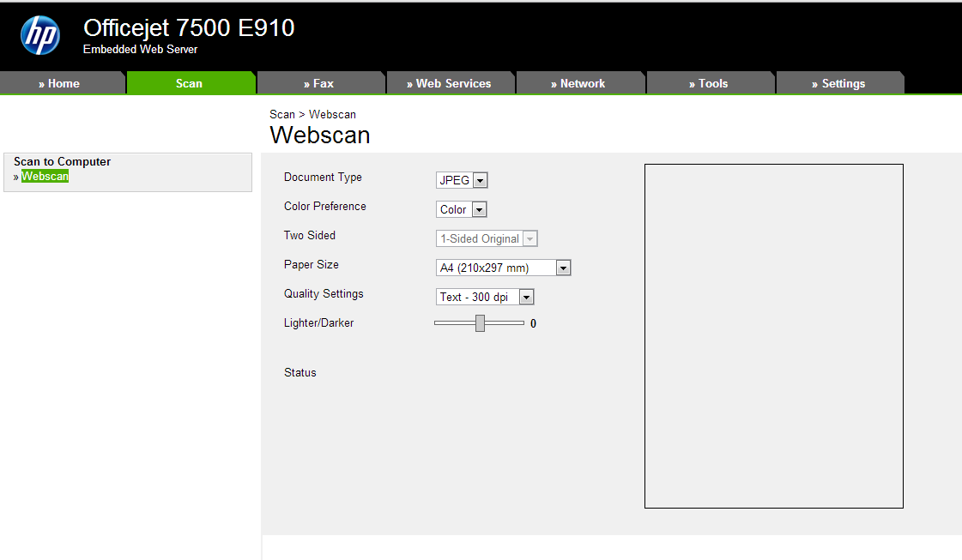Screen dimensions: 962x560
Task: Click the Webscan sidebar link
Action: point(45,177)
